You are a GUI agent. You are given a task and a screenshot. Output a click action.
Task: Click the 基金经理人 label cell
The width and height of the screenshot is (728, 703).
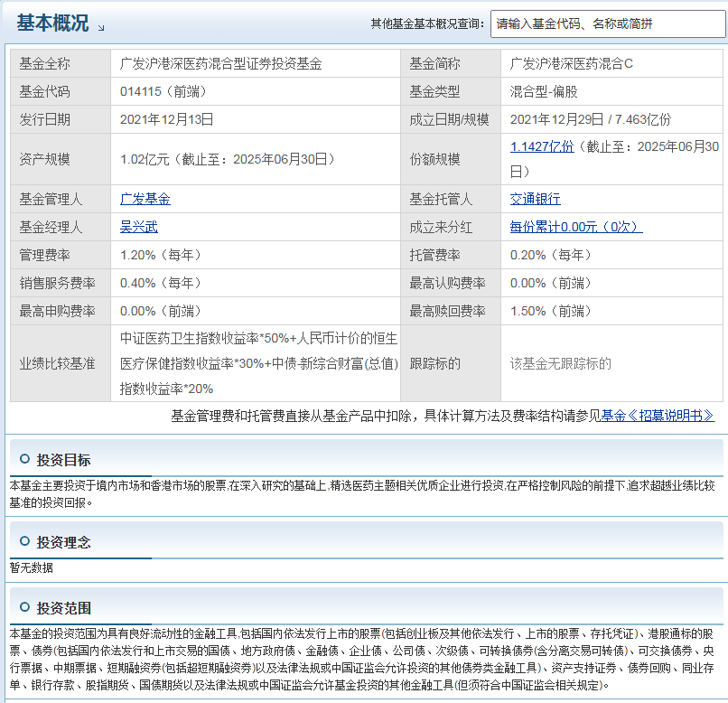tap(61, 227)
